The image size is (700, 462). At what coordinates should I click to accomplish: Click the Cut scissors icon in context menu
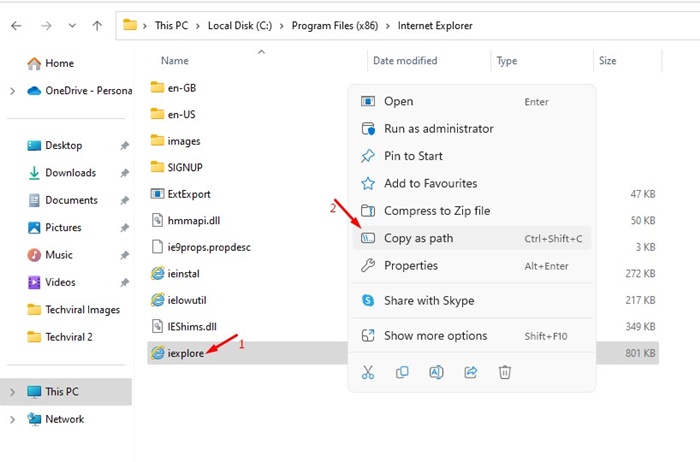point(368,372)
